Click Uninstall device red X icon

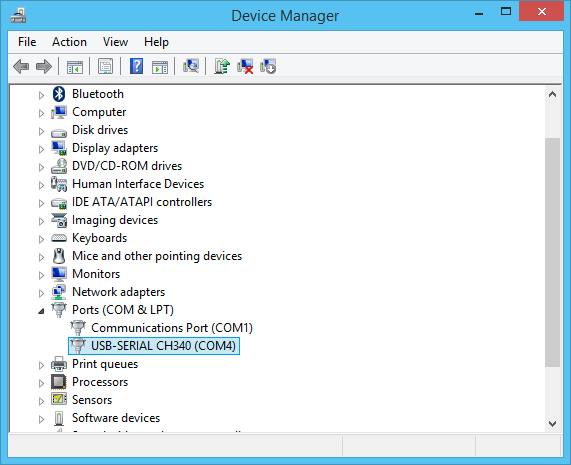click(245, 67)
